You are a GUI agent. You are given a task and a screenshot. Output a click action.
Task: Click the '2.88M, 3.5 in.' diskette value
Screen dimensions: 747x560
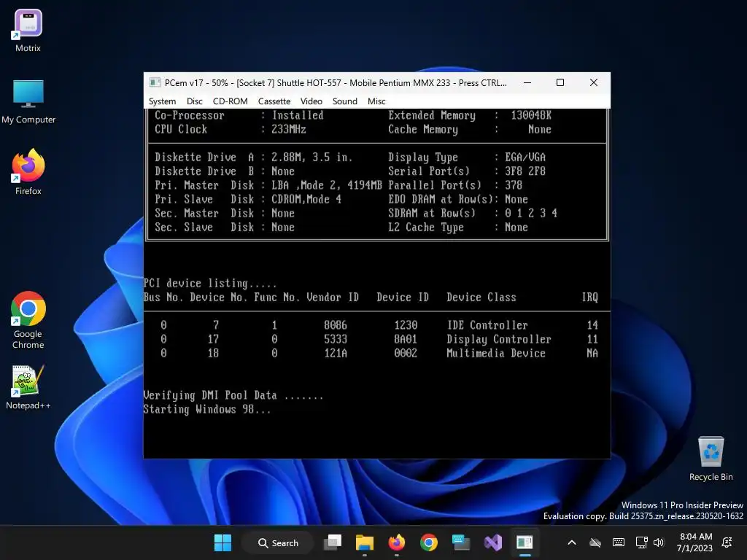(x=312, y=157)
